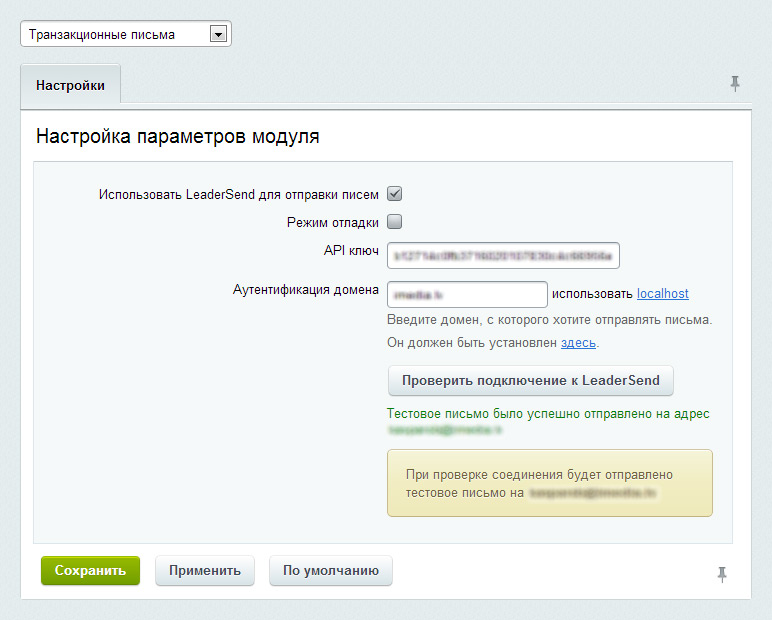The image size is (772, 620).
Task: Select the green Тестовое письмо было успешно message
Action: [548, 421]
